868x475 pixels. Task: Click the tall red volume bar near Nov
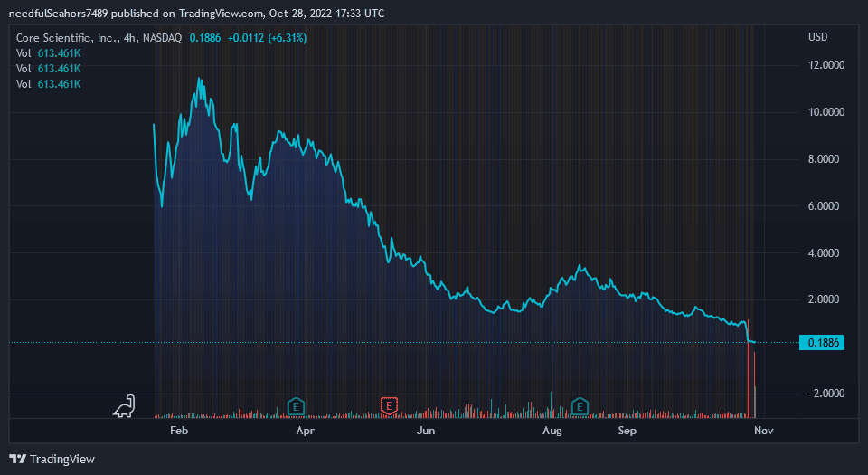754,380
